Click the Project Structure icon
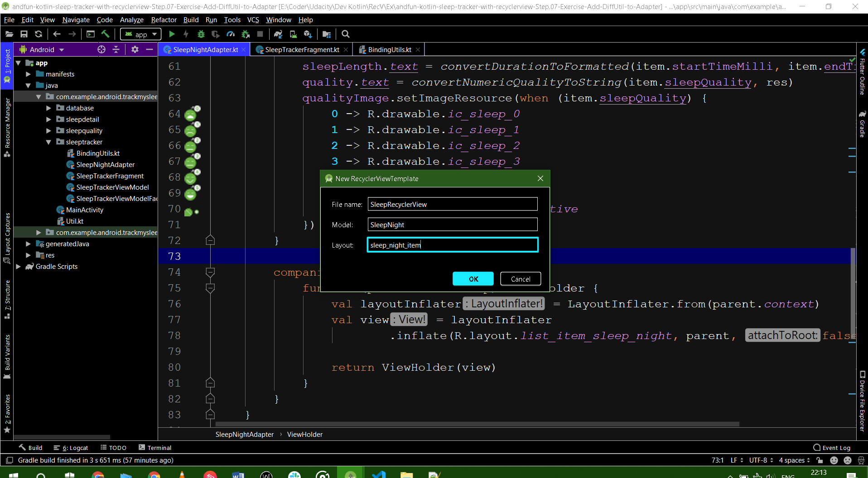868x478 pixels. (x=327, y=34)
